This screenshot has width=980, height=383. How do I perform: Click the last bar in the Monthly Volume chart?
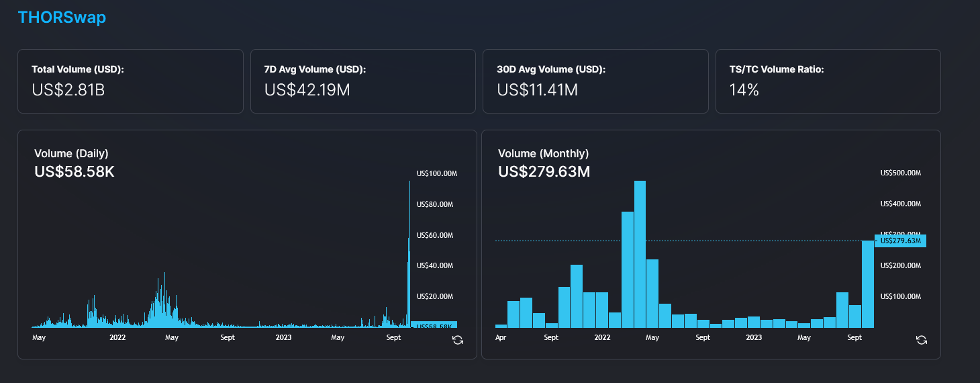click(x=867, y=284)
